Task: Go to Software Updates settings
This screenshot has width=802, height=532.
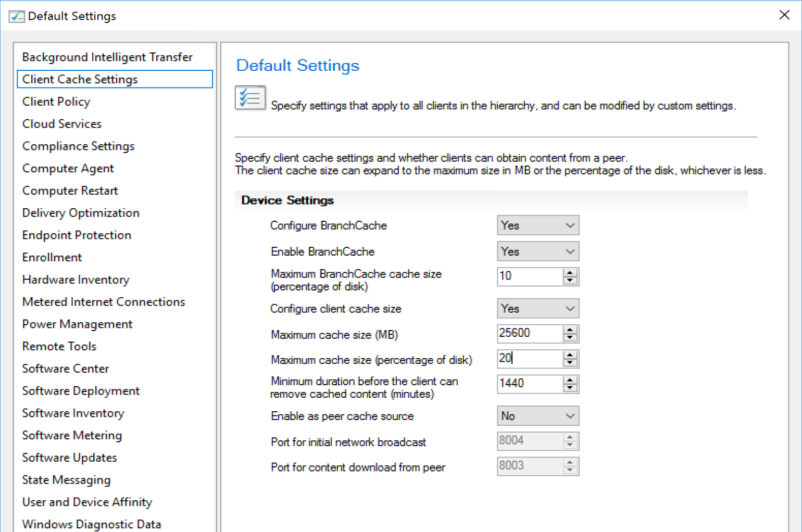Action: tap(69, 458)
